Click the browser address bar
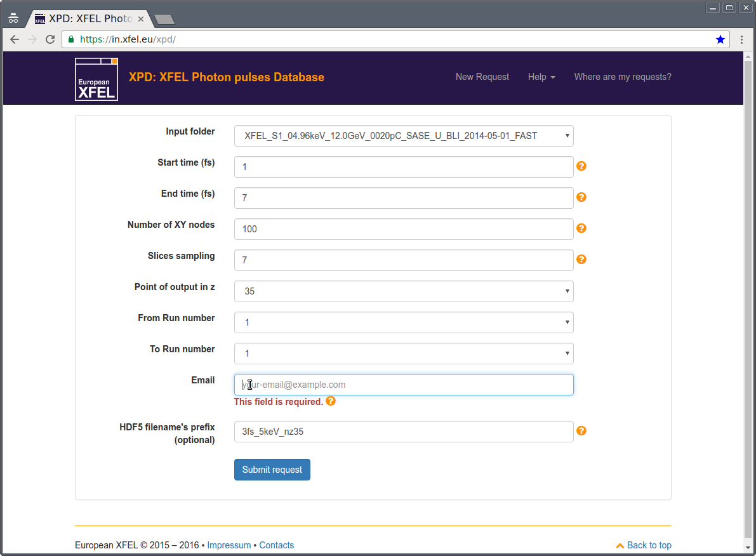 click(395, 39)
